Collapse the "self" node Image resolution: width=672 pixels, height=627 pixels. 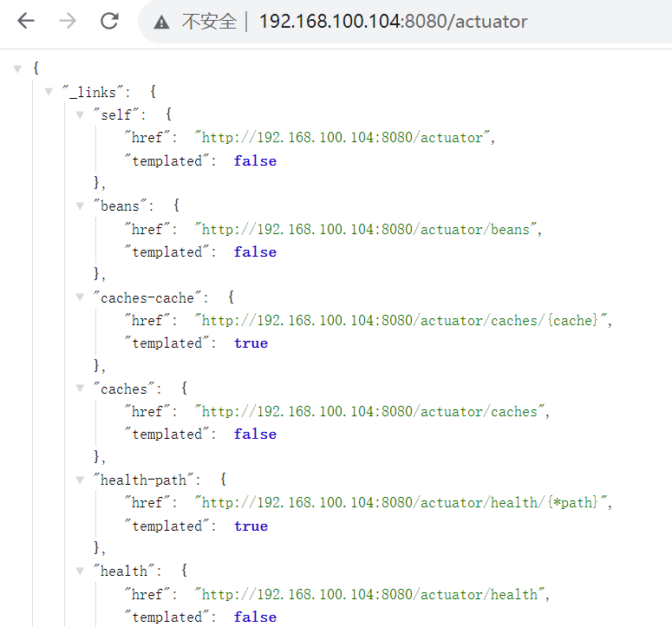point(80,114)
